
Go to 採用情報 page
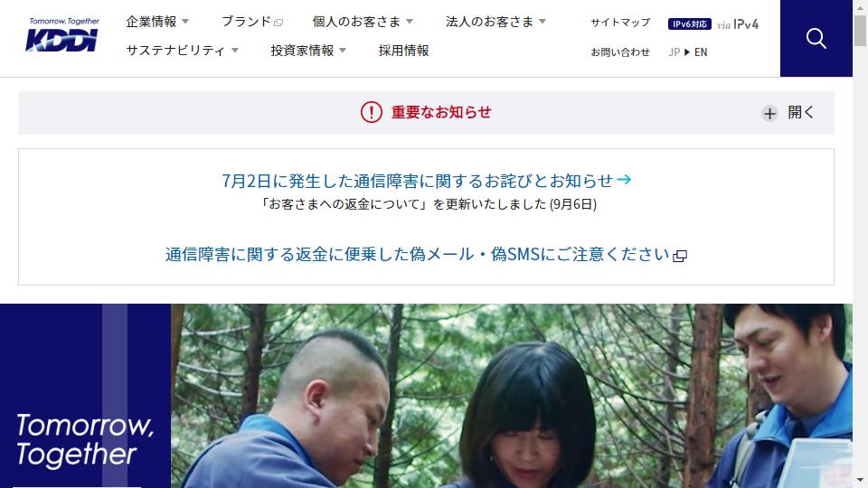pyautogui.click(x=403, y=51)
